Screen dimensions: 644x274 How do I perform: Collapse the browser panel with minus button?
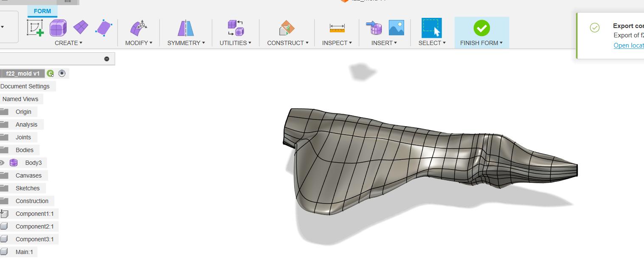click(x=107, y=59)
